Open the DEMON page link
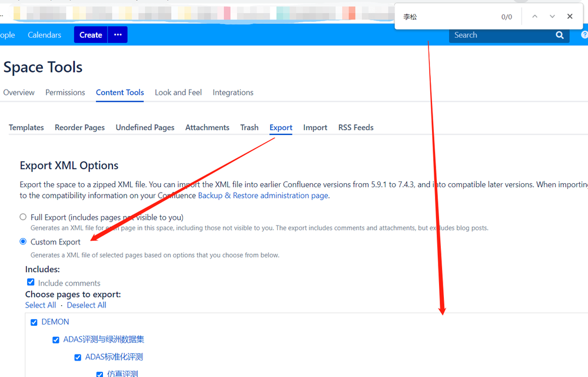 click(55, 322)
